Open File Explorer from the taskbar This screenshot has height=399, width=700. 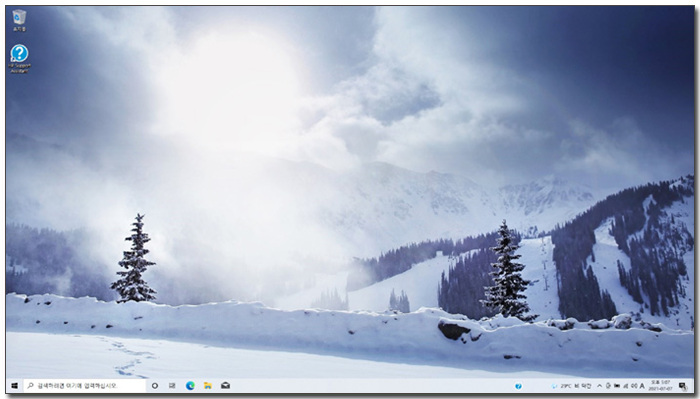coord(208,386)
